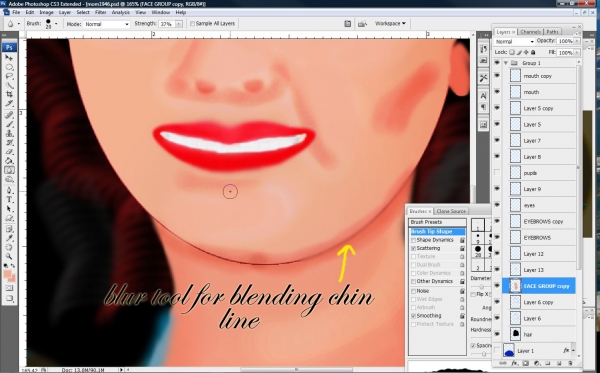Image resolution: width=600 pixels, height=373 pixels.
Task: Select the Crop tool
Action: pos(9,94)
